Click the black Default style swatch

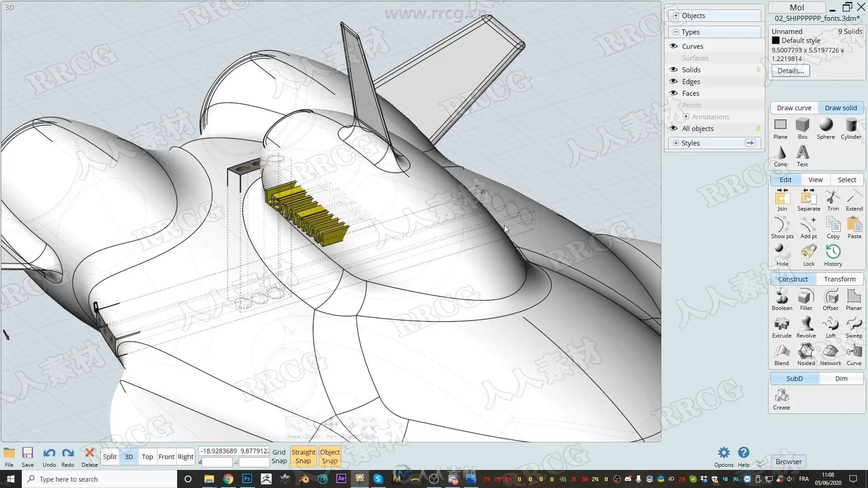coord(776,40)
